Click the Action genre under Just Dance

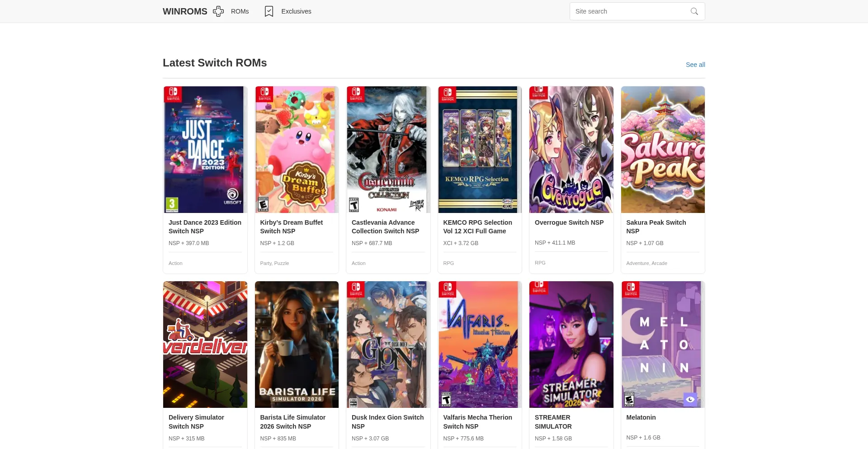pos(175,263)
